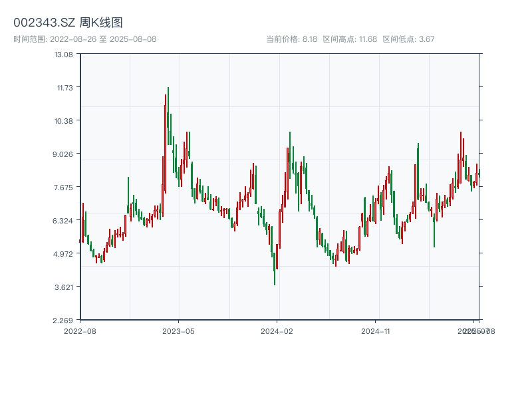The image size is (532, 399).
Task: Click the x-axis label 2024-11
Action: [x=375, y=331]
